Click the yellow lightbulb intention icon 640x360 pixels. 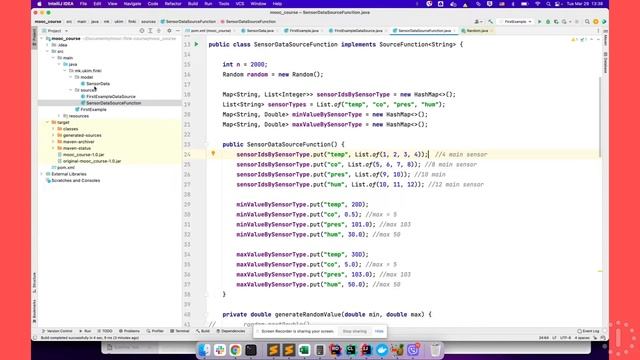pos(213,154)
